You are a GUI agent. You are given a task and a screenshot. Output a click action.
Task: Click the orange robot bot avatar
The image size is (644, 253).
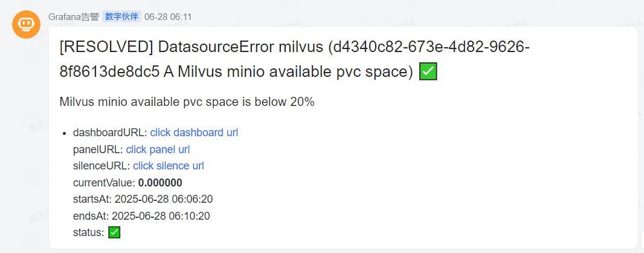tap(26, 24)
